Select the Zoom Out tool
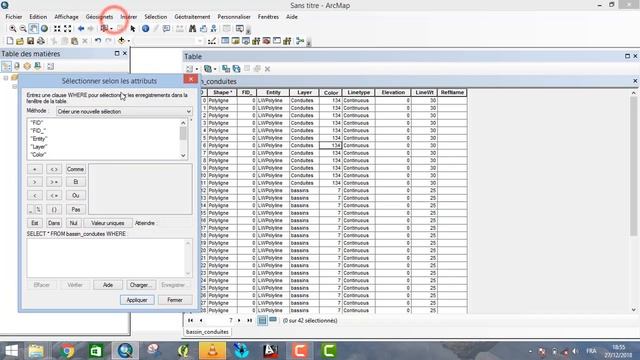This screenshot has height=360, width=640. [23, 29]
